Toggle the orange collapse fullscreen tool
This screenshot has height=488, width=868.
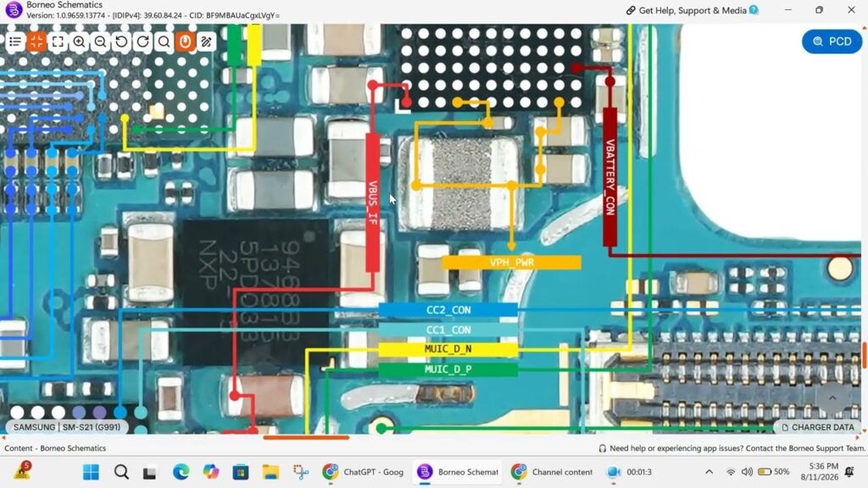pyautogui.click(x=36, y=42)
